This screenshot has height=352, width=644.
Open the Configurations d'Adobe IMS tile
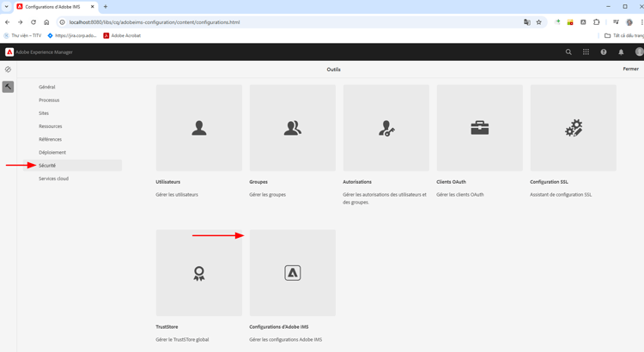click(293, 273)
